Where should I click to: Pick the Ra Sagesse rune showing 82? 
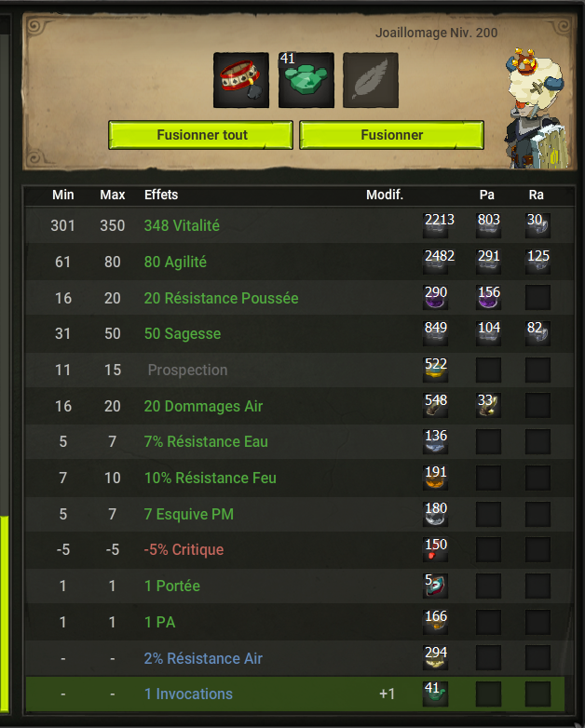537,333
